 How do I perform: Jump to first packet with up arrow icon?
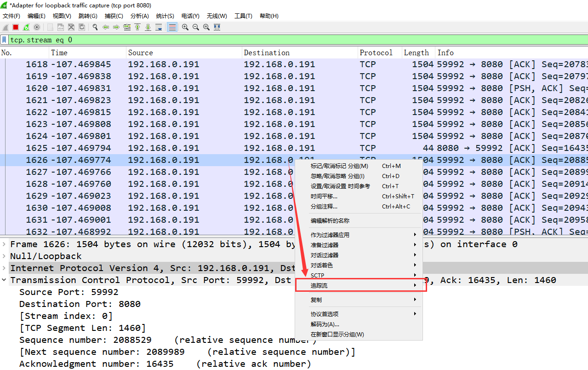click(137, 27)
